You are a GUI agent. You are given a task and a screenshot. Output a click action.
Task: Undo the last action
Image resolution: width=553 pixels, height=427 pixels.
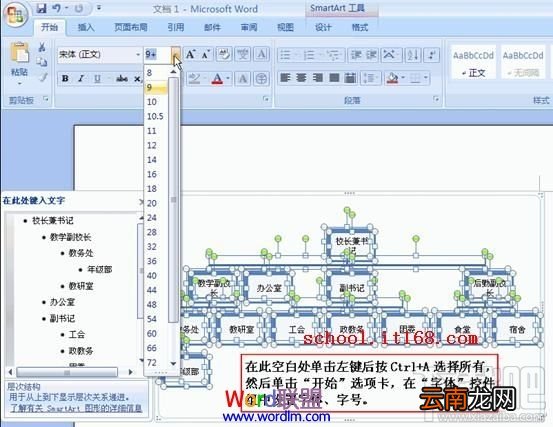tap(56, 8)
